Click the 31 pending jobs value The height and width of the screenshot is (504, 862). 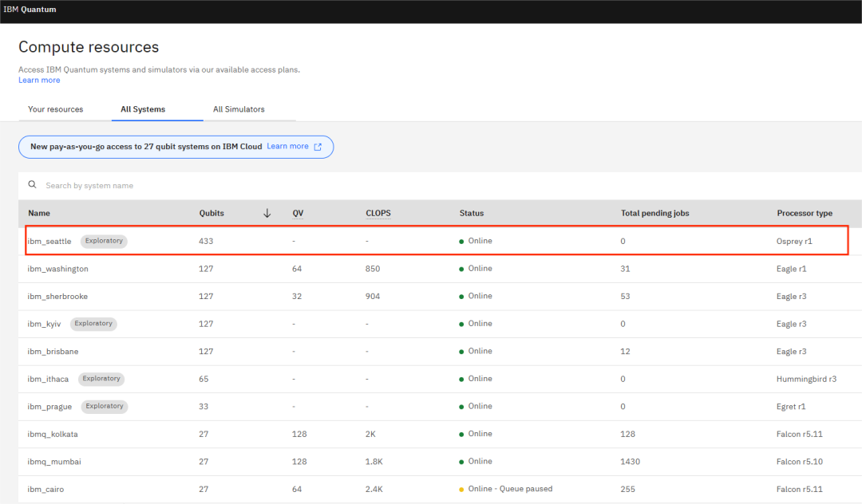[x=625, y=269]
